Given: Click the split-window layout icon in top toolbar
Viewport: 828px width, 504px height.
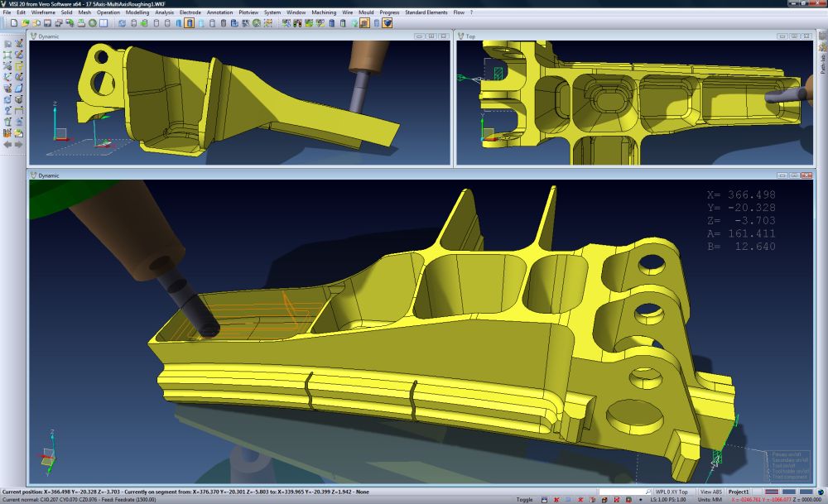Looking at the screenshot, I should pyautogui.click(x=103, y=22).
